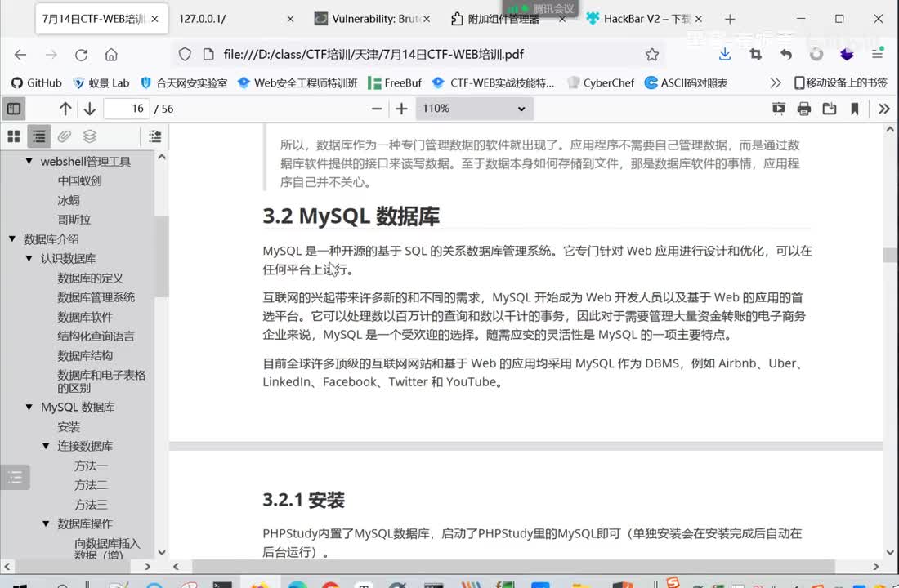The height and width of the screenshot is (588, 899).
Task: Go to next PDF page arrow
Action: point(89,109)
